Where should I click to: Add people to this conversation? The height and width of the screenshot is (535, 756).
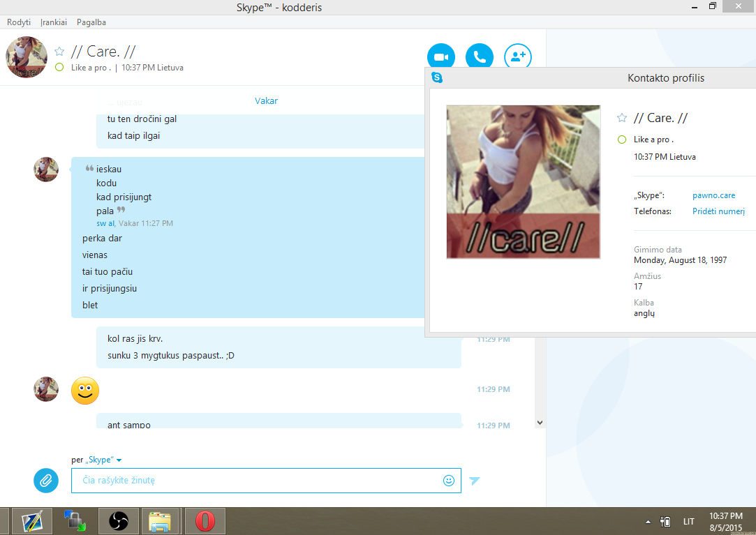tap(518, 57)
